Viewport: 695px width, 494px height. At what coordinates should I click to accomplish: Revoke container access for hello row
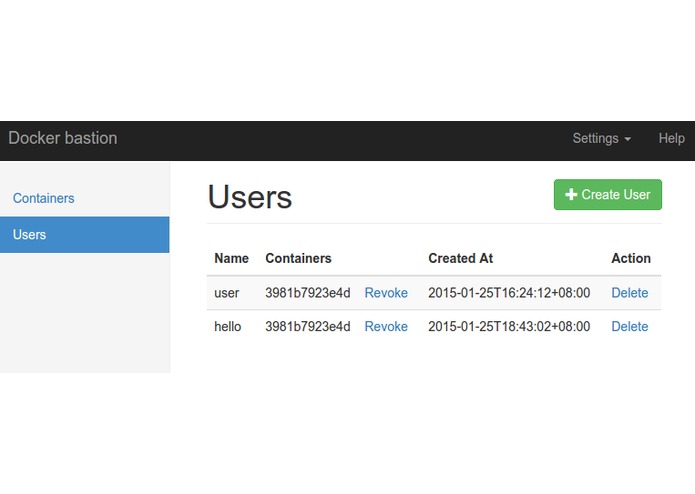tap(386, 327)
